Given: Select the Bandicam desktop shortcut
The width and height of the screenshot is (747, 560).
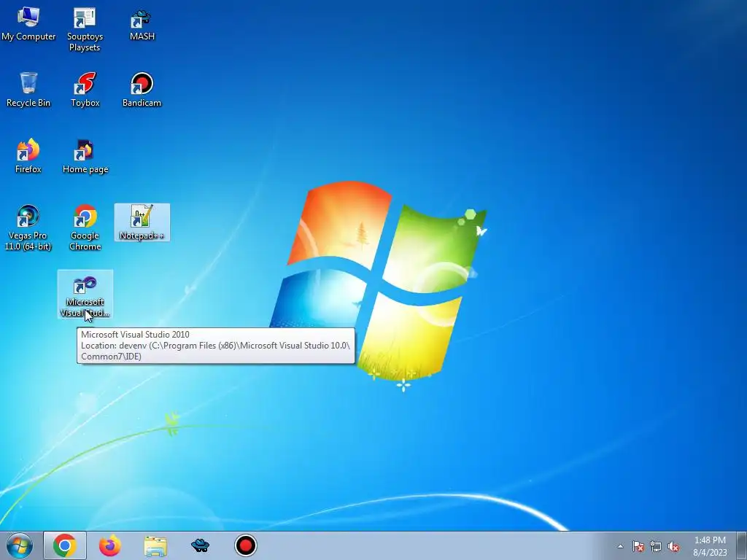Looking at the screenshot, I should (142, 90).
